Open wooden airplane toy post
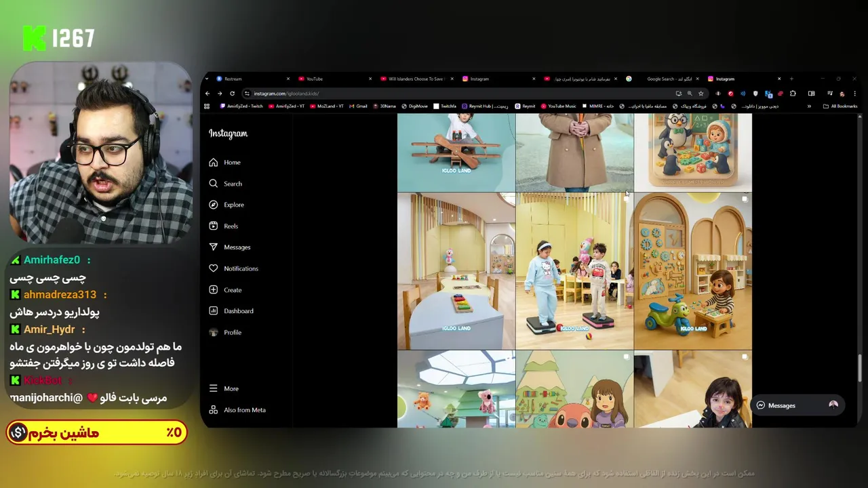Viewport: 868px width, 488px height. [x=456, y=152]
